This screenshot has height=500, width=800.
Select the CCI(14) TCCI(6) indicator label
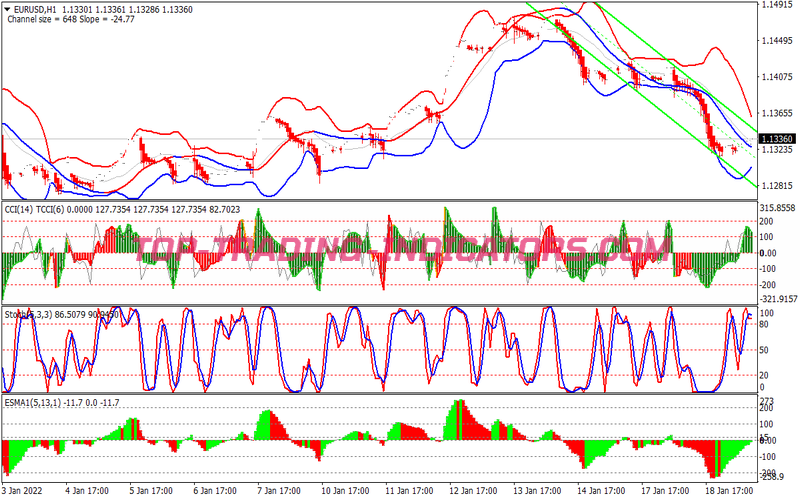(34, 210)
